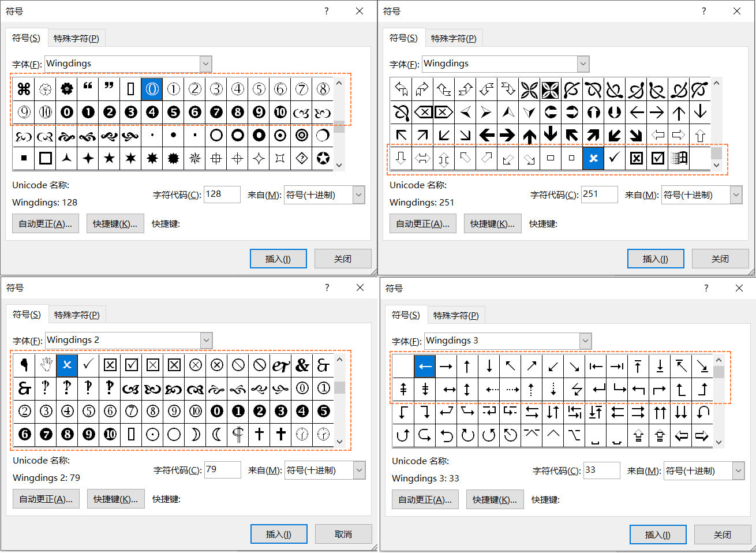The height and width of the screenshot is (553, 756).
Task: Click highlighted × cell in Wingdings 2 dialog
Action: pyautogui.click(x=67, y=365)
